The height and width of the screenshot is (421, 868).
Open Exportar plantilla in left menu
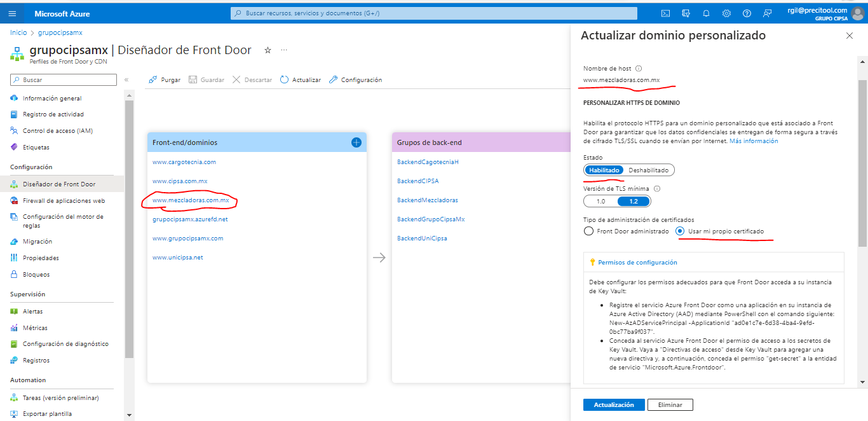[47, 414]
